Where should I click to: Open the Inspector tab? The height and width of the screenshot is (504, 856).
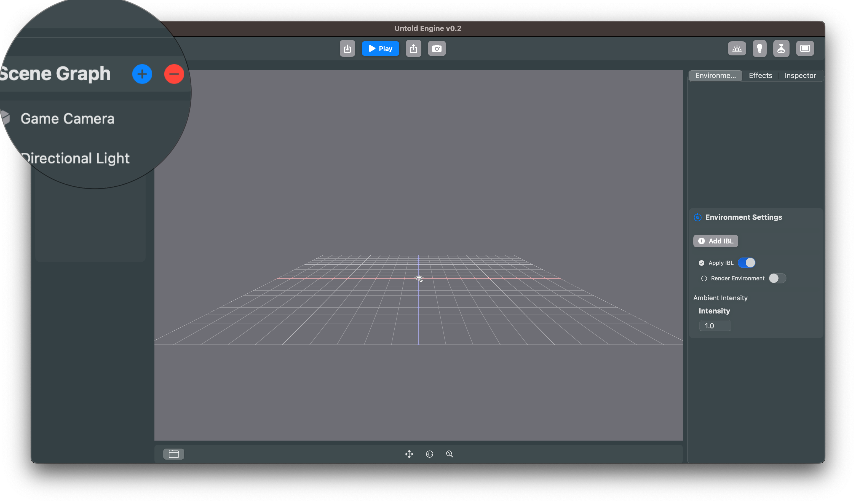pos(800,75)
